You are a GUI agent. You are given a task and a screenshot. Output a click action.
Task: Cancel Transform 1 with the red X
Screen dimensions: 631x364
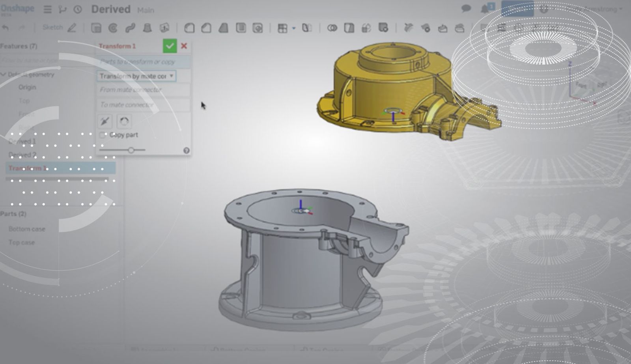coord(184,46)
